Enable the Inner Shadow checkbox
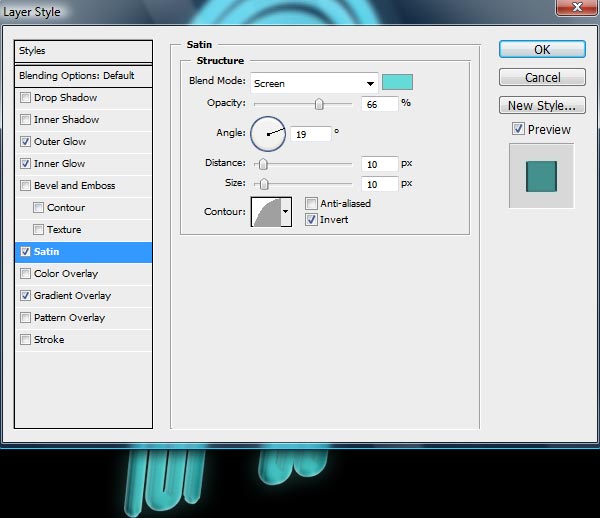The height and width of the screenshot is (518, 600). (x=25, y=120)
